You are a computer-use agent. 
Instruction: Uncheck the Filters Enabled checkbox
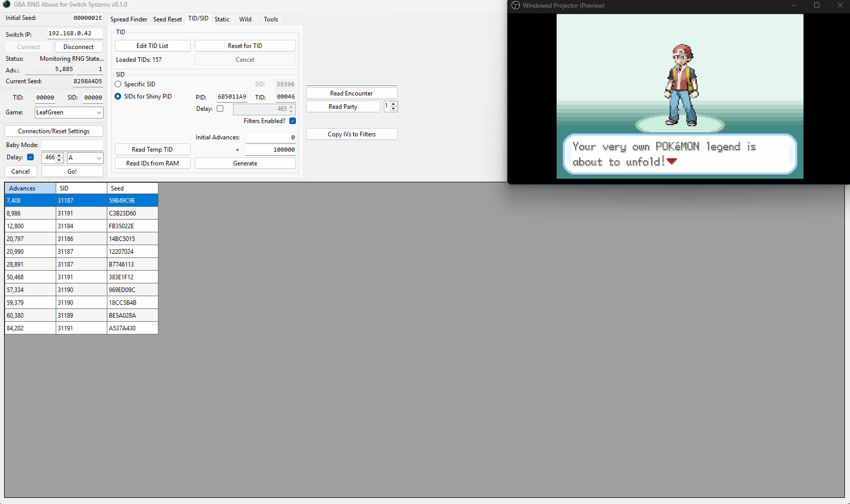[293, 121]
